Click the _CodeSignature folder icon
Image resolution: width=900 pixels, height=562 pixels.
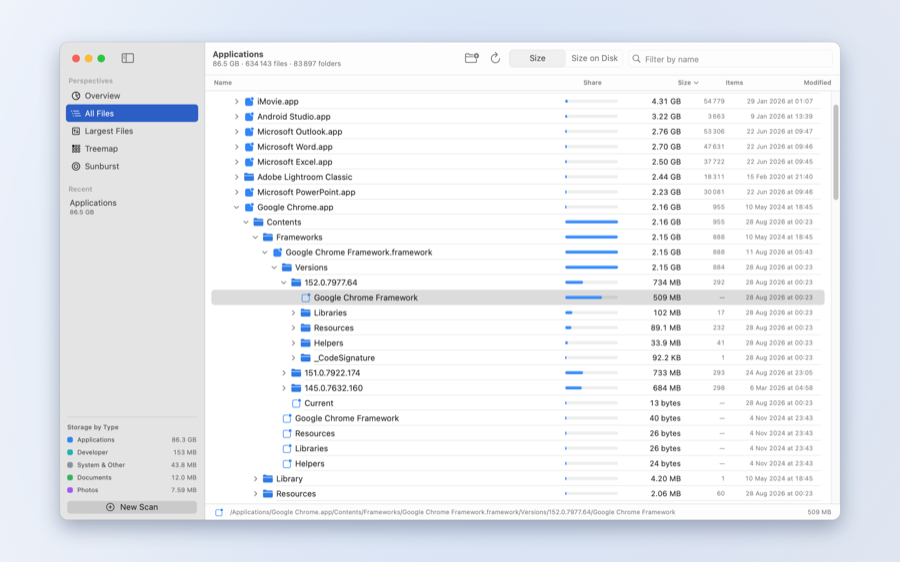pos(306,358)
